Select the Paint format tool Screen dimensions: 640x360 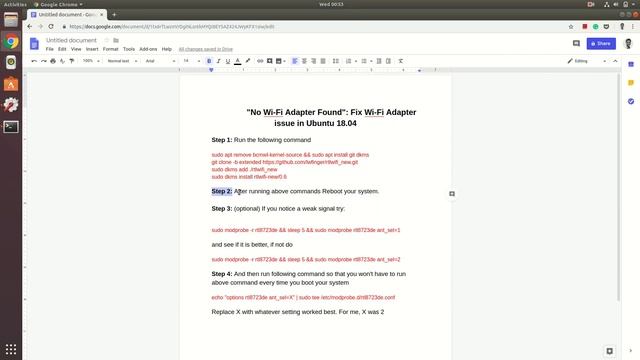click(x=72, y=61)
